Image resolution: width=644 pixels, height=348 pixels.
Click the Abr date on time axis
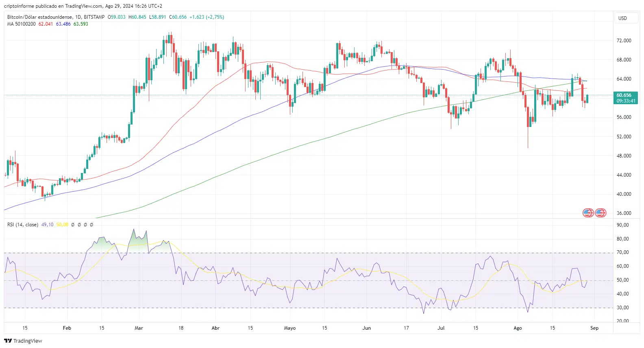coord(215,328)
